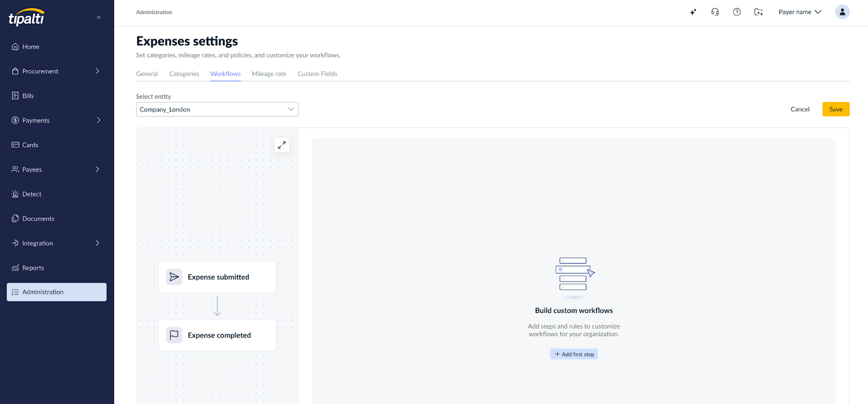Image resolution: width=868 pixels, height=404 pixels.
Task: Open the Select entity dropdown
Action: [x=217, y=110]
